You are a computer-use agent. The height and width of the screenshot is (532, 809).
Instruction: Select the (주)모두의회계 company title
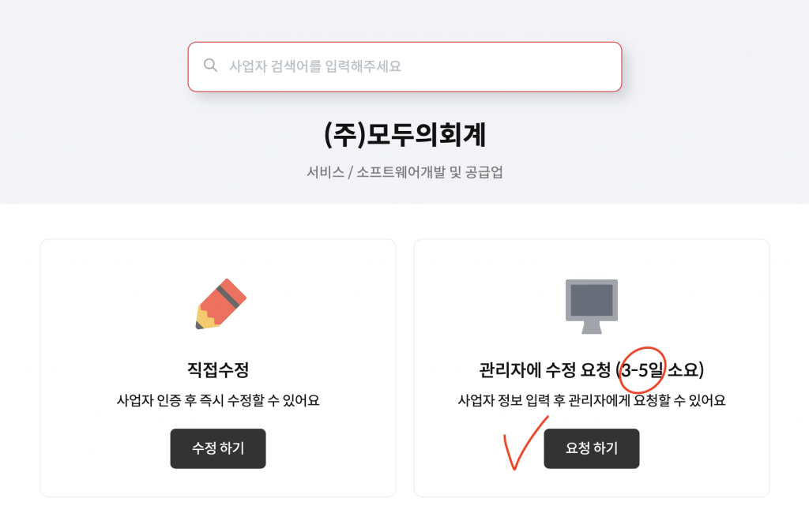coord(404,135)
